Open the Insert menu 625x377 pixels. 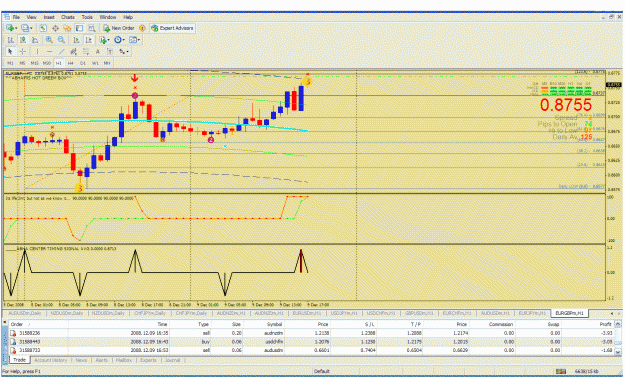pos(49,17)
